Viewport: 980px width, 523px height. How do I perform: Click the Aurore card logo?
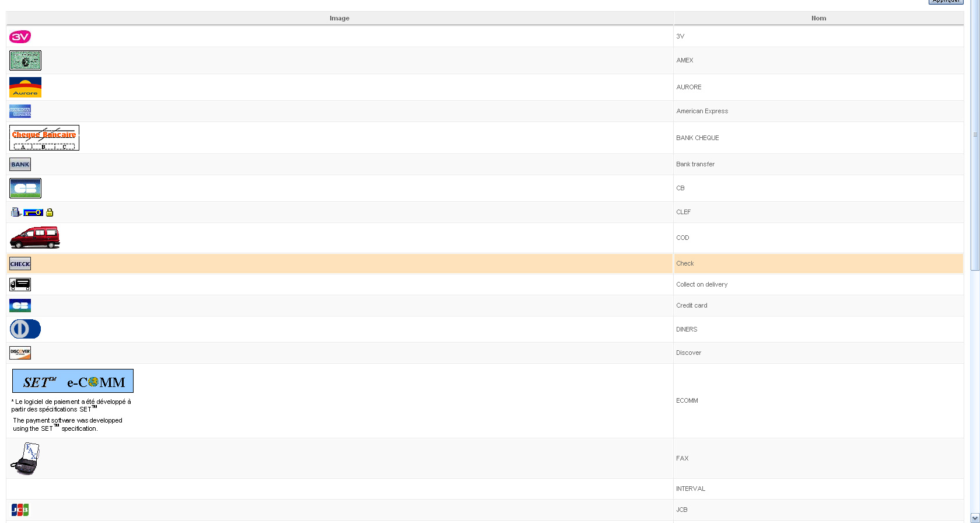click(25, 87)
